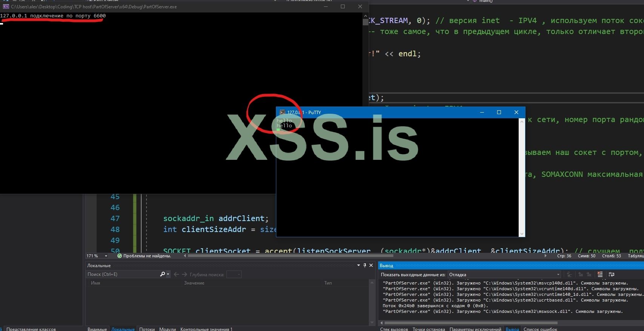The width and height of the screenshot is (644, 331).
Task: Switch to the Видимые tab
Action: [97, 329]
